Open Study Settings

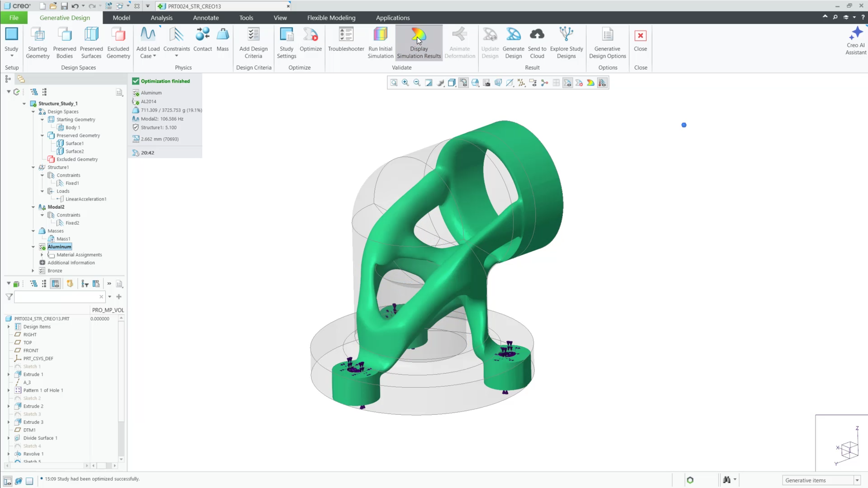pos(287,43)
